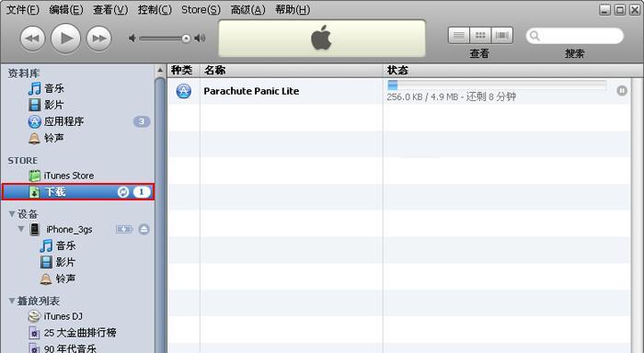Click the low-volume speaker icon
This screenshot has width=644, height=353.
pyautogui.click(x=132, y=39)
